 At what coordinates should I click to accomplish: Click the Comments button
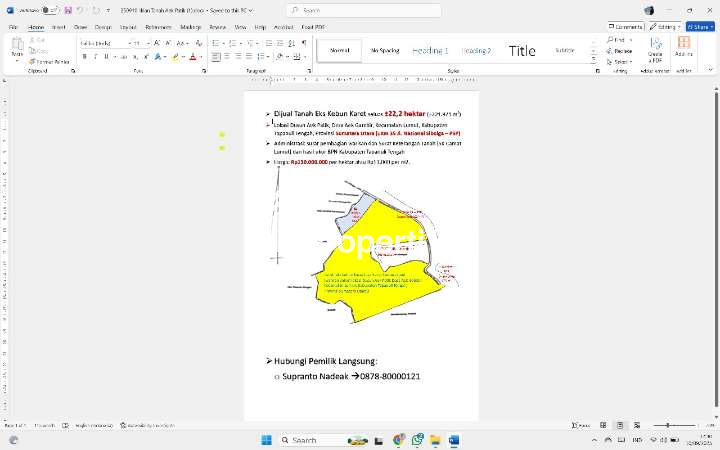pyautogui.click(x=626, y=27)
